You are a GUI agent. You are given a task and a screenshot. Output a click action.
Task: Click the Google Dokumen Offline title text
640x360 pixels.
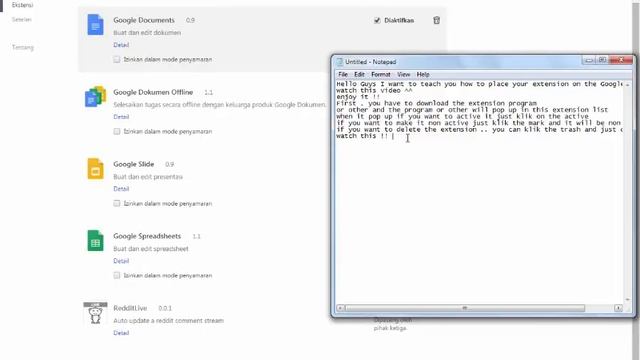point(153,92)
